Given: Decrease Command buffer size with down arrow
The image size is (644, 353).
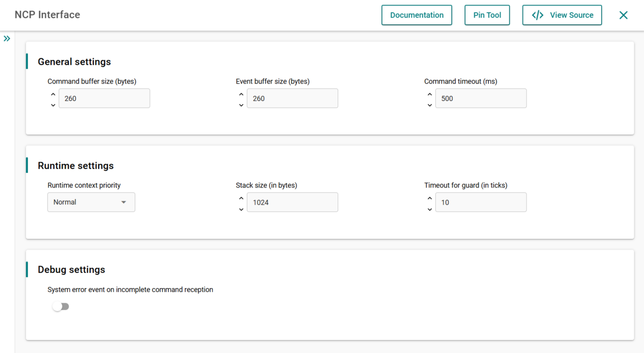Looking at the screenshot, I should (53, 105).
